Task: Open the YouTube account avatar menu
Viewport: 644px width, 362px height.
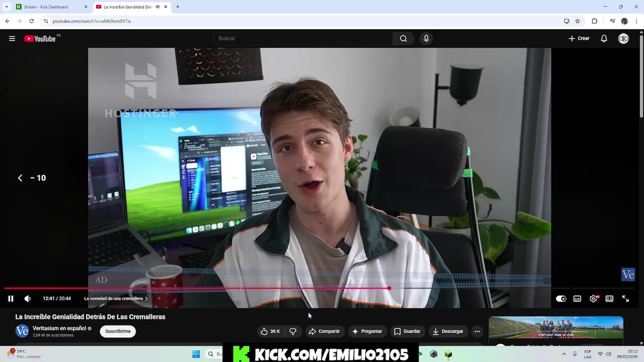Action: click(623, 39)
